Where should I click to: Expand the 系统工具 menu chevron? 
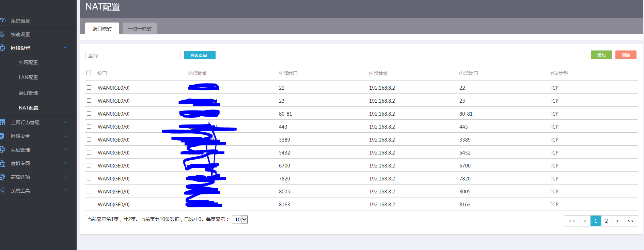pyautogui.click(x=65, y=190)
